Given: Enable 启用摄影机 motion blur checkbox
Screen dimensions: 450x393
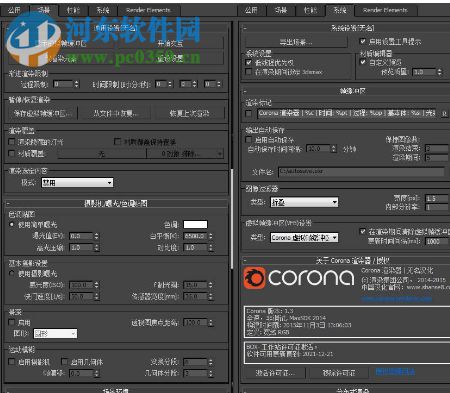Looking at the screenshot, I should (12, 362).
